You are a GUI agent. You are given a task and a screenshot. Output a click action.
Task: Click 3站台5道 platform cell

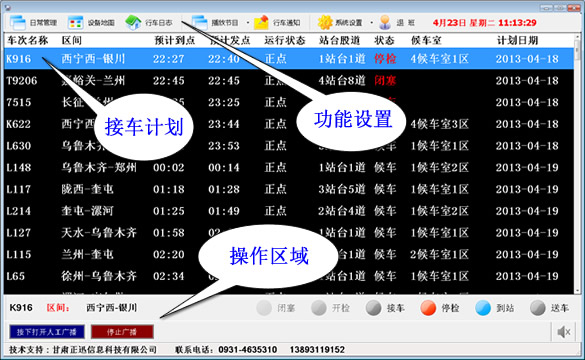[x=342, y=189]
